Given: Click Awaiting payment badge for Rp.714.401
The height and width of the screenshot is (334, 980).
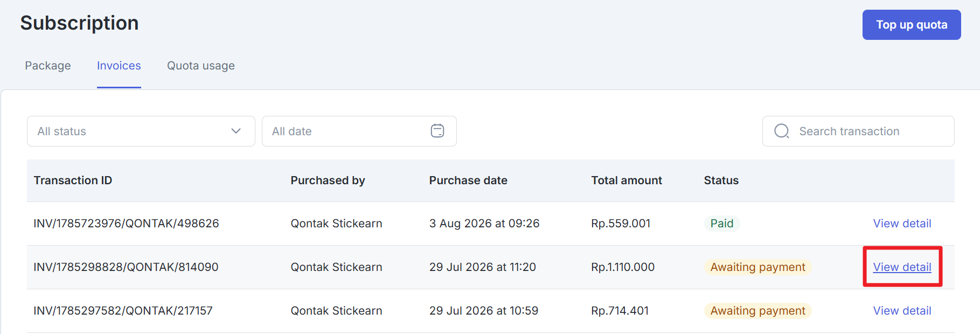Looking at the screenshot, I should click(757, 311).
